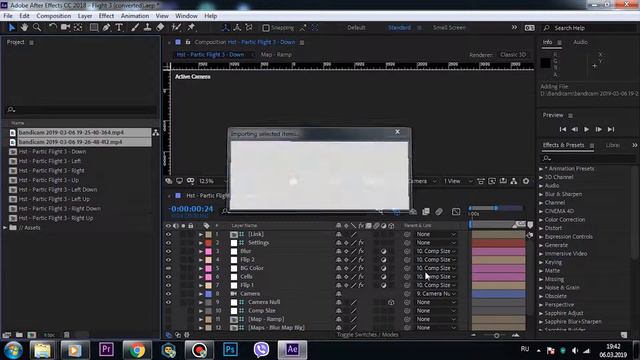Screen dimensions: 640x360
Task: Click the timeline zoom slider
Action: [496, 336]
